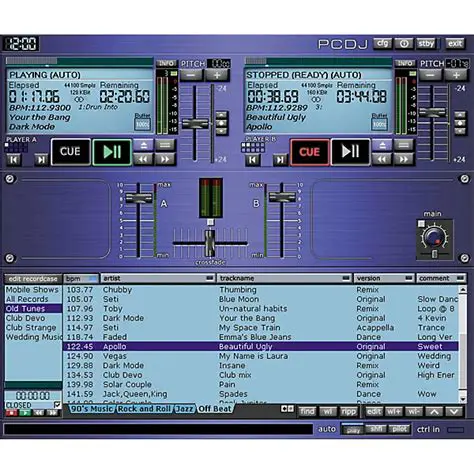Click Player A track position progress bar
This screenshot has height=474, width=474.
[x=79, y=61]
